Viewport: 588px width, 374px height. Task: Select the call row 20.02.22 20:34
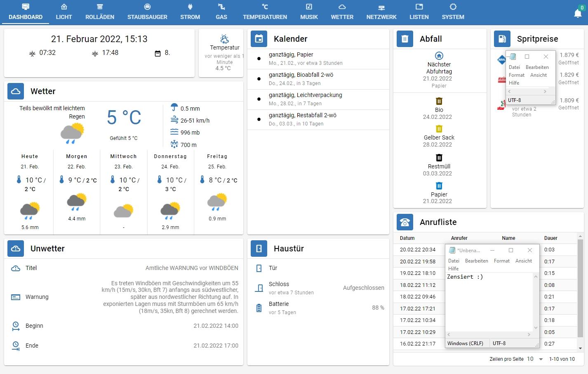485,250
